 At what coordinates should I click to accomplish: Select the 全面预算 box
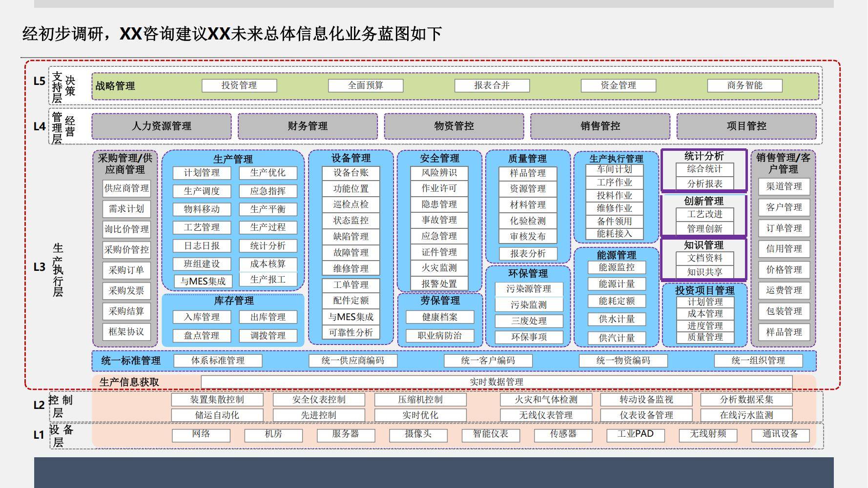pos(366,85)
